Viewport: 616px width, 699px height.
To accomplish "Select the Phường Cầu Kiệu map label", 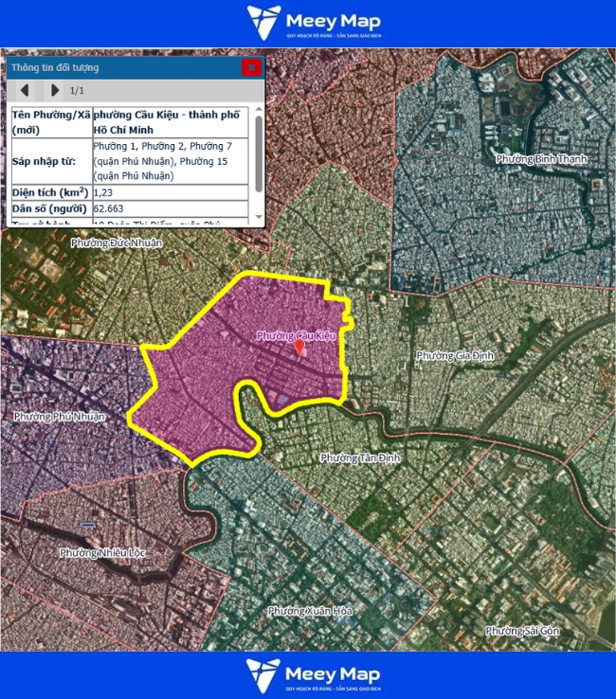I will [296, 335].
